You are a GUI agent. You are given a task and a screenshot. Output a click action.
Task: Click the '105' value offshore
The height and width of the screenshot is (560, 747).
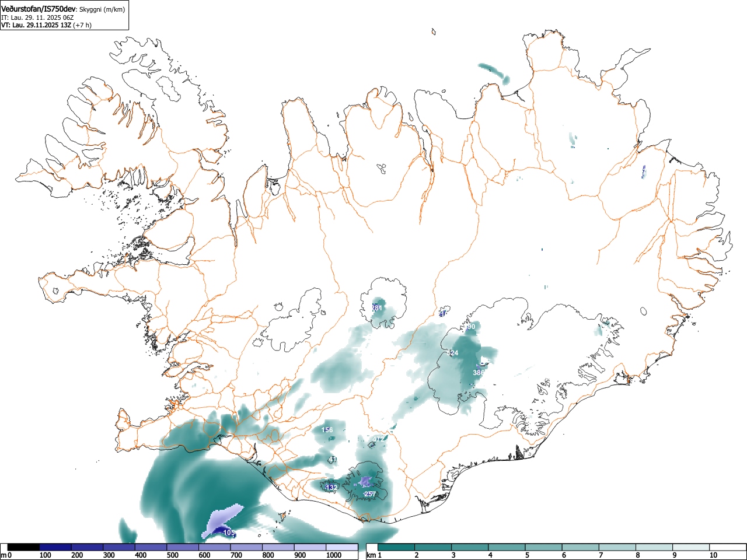pos(229,533)
